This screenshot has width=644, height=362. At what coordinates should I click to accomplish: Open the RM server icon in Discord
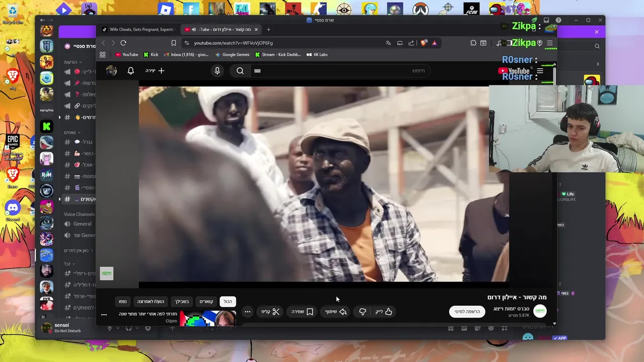pyautogui.click(x=47, y=174)
